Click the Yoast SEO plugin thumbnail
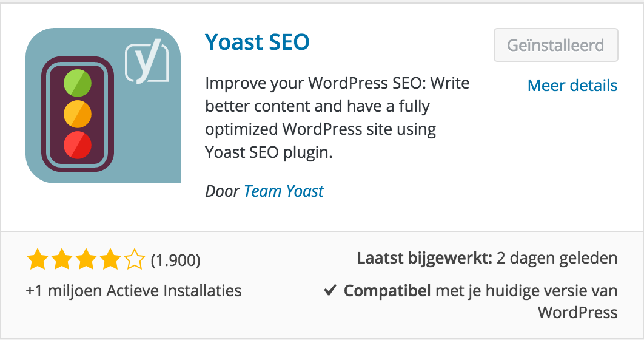 tap(103, 106)
